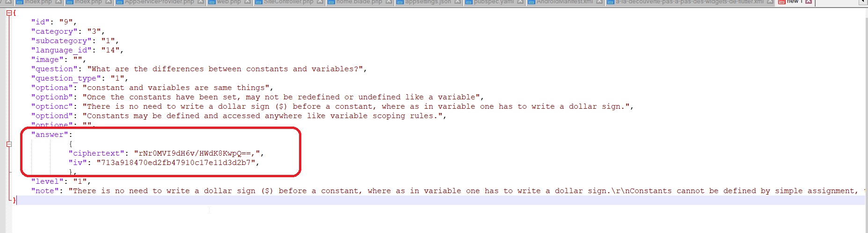Viewport: 868px width, 233px height.
Task: Close the AndroidManifest.xml tab
Action: tap(599, 2)
